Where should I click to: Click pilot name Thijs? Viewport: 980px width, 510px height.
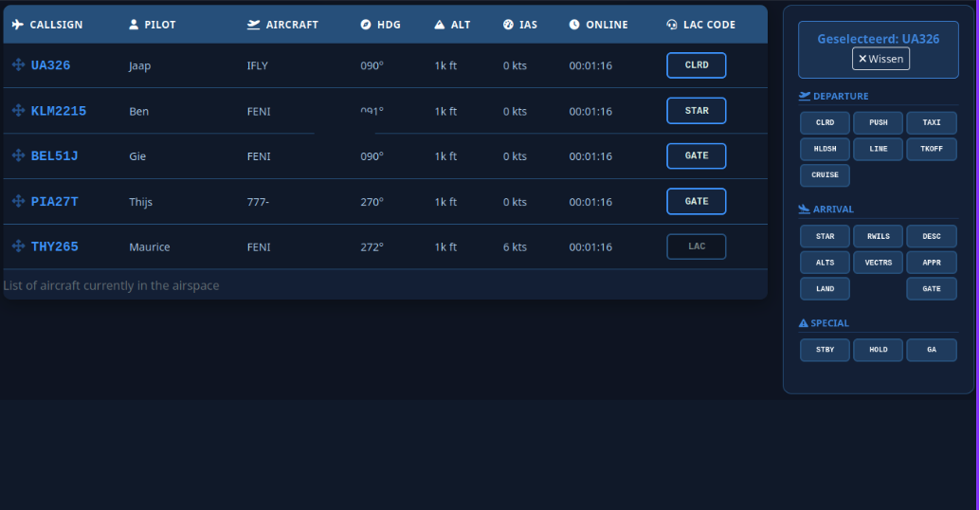(140, 202)
